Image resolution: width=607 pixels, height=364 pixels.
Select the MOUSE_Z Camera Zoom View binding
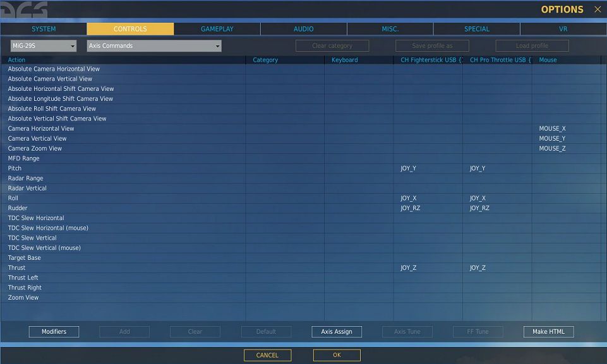[x=552, y=149]
